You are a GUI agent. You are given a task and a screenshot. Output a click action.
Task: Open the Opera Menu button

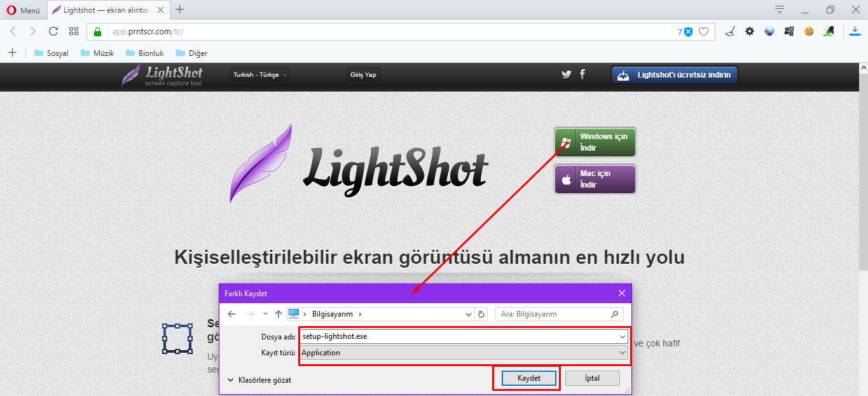(22, 10)
